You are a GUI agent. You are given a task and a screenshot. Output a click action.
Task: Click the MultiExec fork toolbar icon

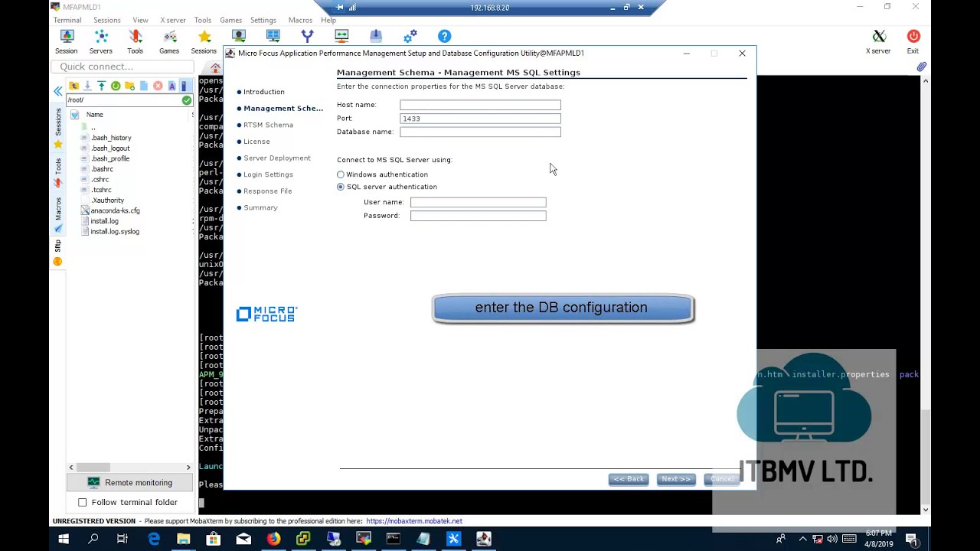tap(307, 36)
